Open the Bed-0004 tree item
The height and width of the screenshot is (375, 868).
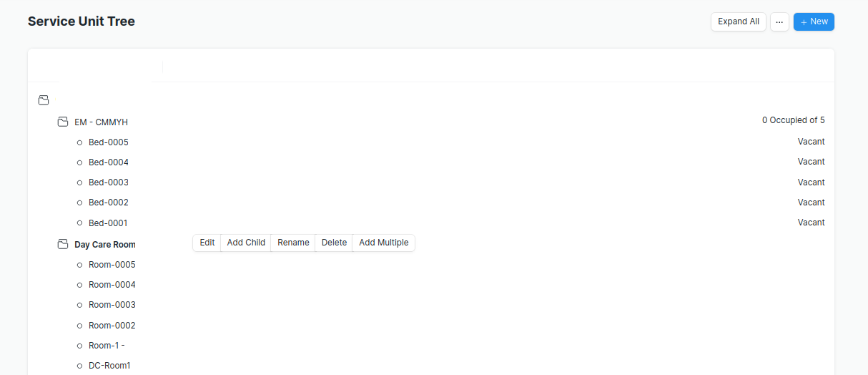109,162
